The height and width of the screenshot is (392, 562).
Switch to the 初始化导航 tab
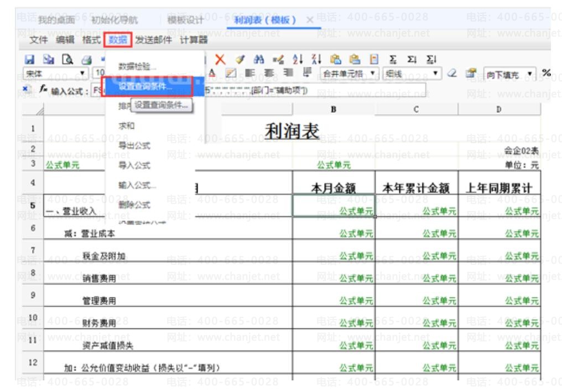click(x=115, y=20)
